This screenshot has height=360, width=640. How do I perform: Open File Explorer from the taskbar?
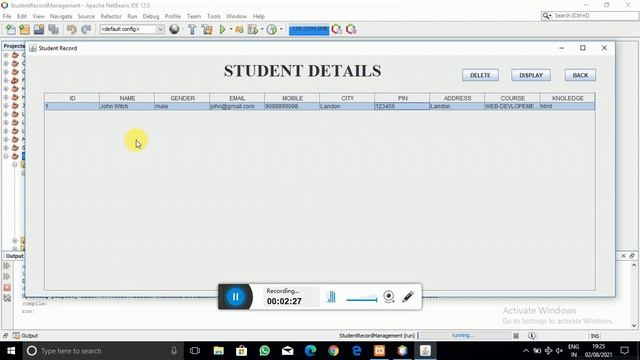[219, 351]
